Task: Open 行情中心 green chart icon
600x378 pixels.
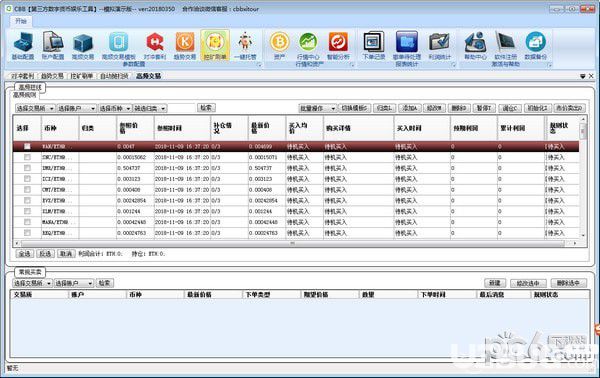Action: 308,46
